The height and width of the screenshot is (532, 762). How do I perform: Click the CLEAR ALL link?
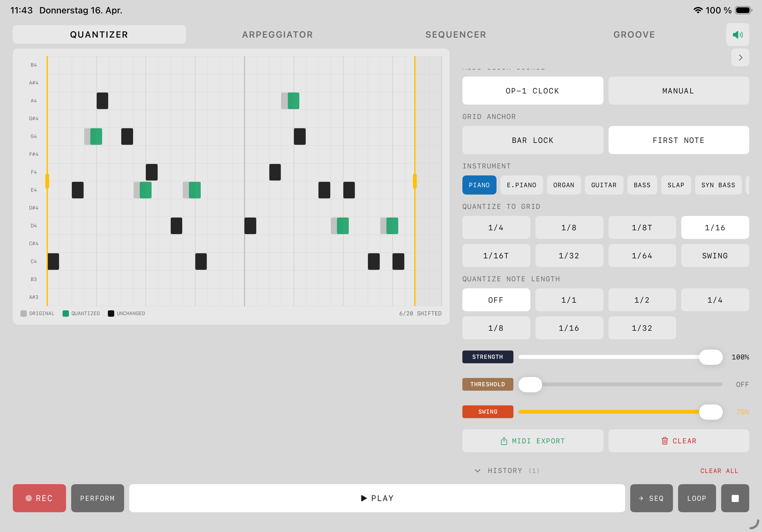[x=719, y=471]
